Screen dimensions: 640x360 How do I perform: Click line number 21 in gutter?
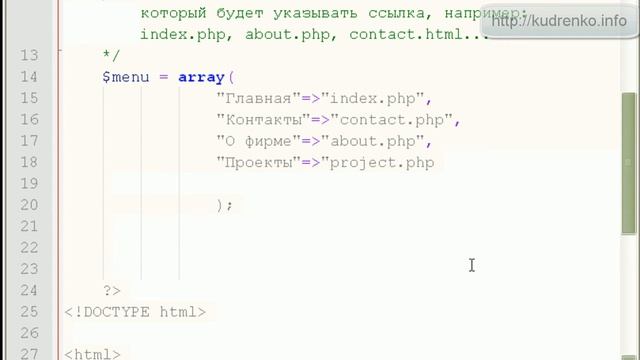[29, 226]
